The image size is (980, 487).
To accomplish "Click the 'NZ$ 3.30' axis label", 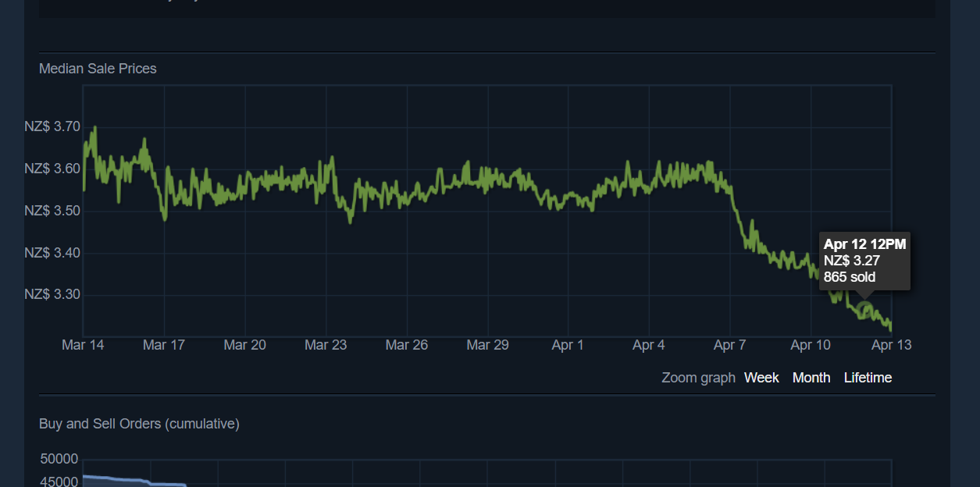I will tap(52, 295).
